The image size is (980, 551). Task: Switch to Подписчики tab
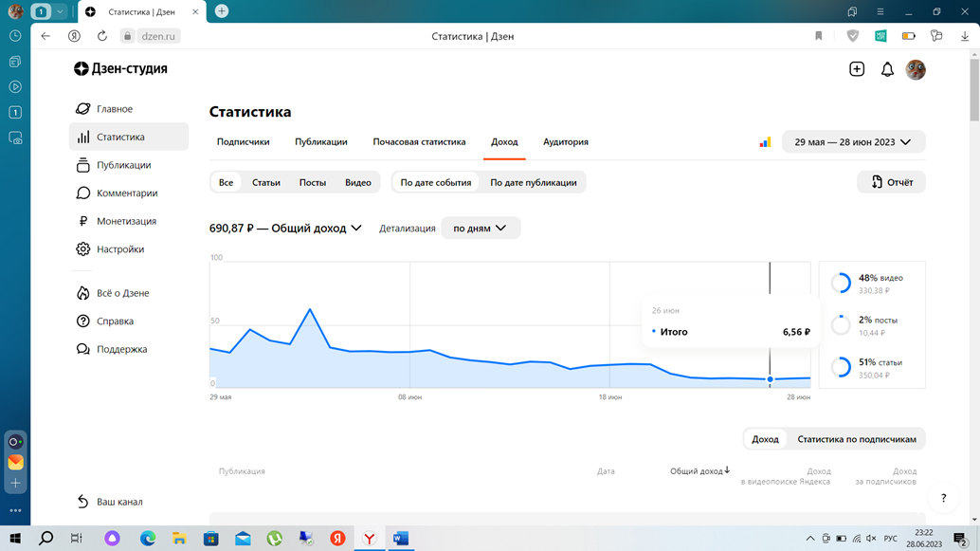pyautogui.click(x=244, y=142)
